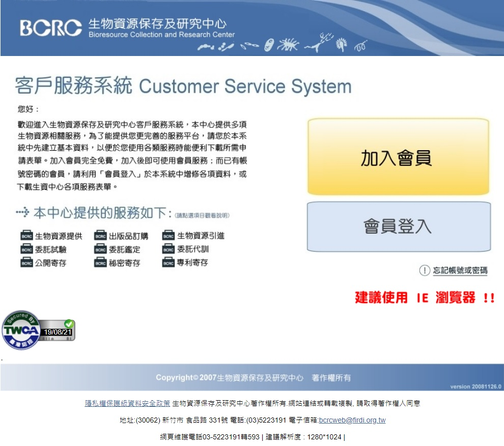Viewport: 504px width, 446px height.
Task: Click the bcrcweb@firdi.org.tw email link
Action: [x=352, y=420]
